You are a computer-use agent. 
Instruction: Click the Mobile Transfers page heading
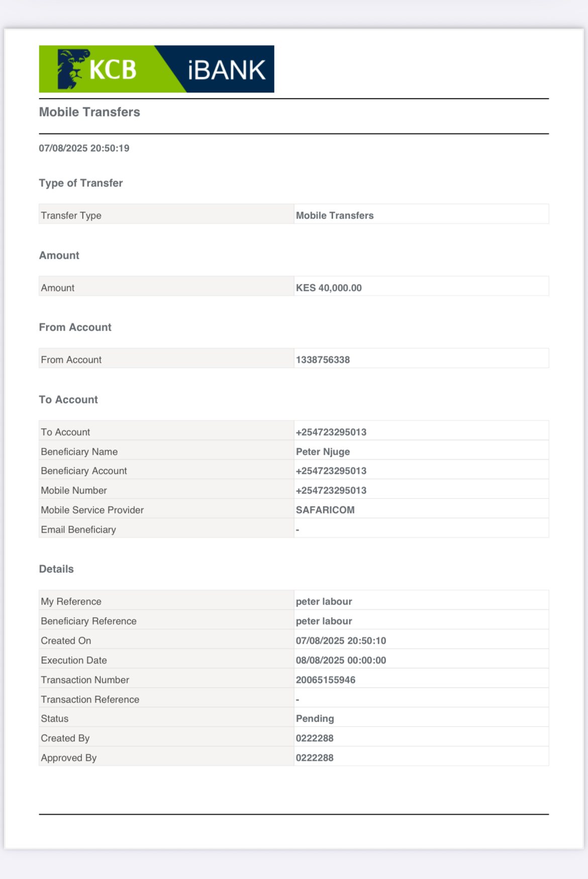point(89,112)
